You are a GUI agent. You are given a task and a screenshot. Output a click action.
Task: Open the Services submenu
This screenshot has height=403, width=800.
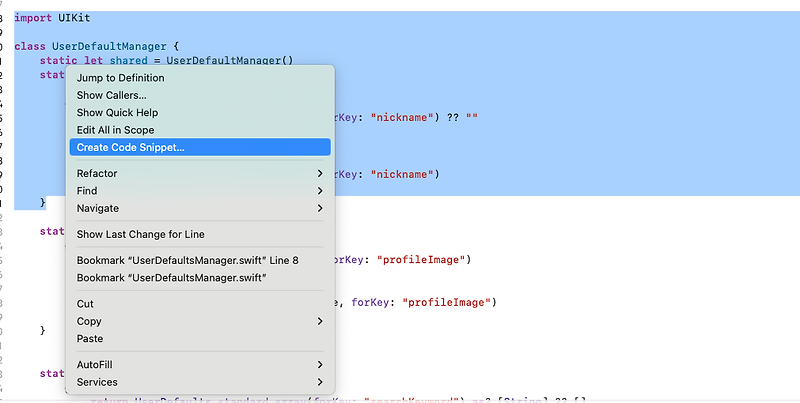200,382
